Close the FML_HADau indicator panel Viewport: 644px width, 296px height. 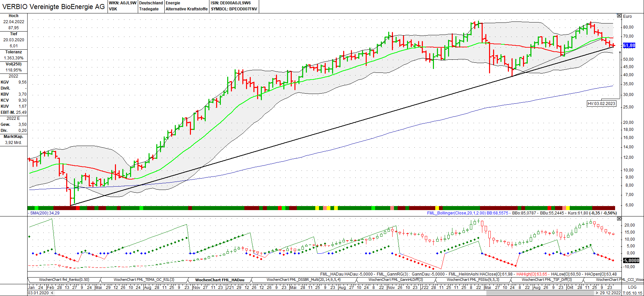click(619, 218)
